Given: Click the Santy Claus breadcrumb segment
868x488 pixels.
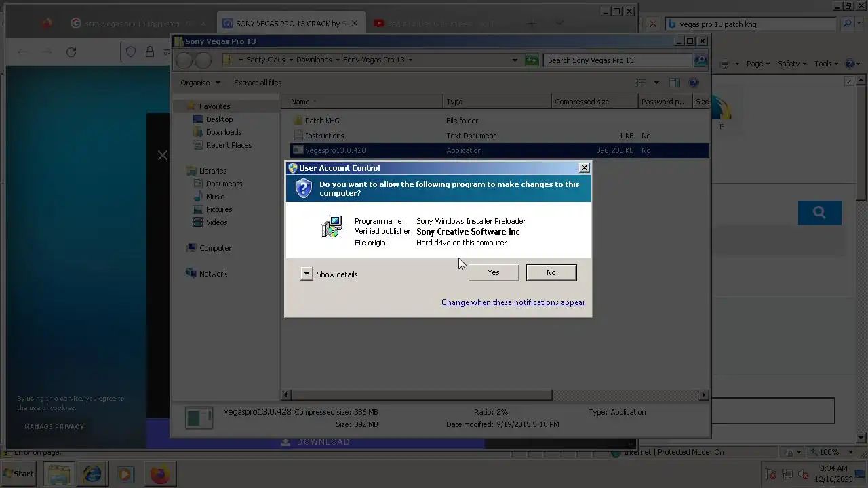Looking at the screenshot, I should point(265,60).
